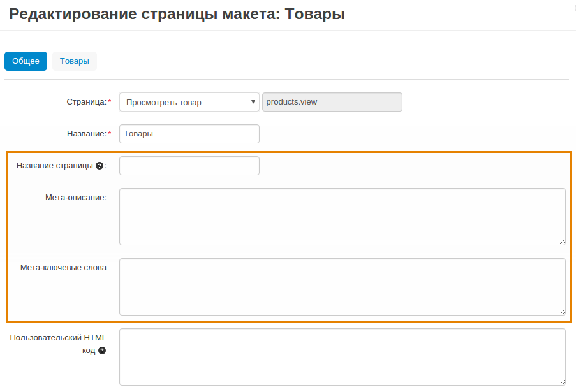Screen dimensions: 576x392
Task: Open help icon next to HTML код
Action: [x=101, y=351]
